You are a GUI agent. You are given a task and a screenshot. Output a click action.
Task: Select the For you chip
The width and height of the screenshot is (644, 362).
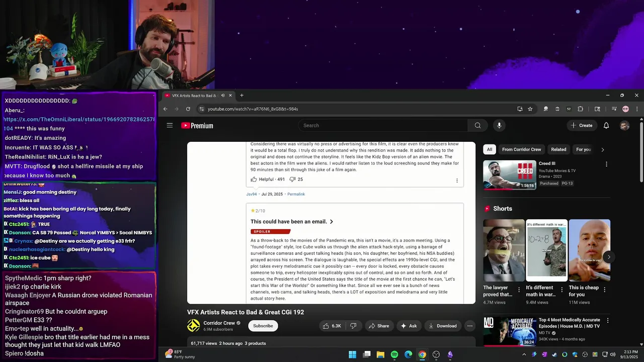click(x=584, y=149)
